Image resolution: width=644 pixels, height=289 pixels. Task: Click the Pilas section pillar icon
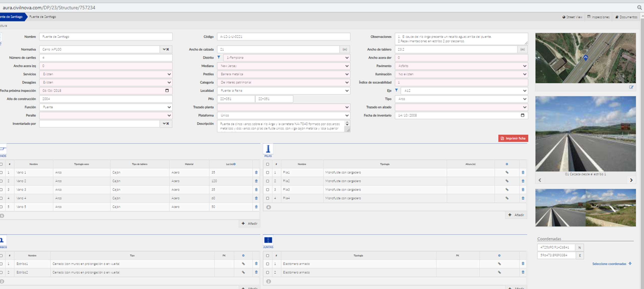point(268,149)
